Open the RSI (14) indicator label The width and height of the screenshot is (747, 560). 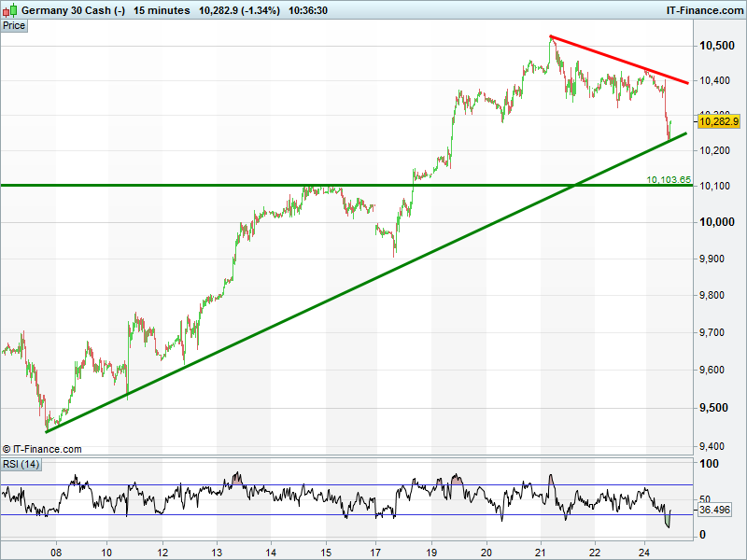[x=21, y=464]
